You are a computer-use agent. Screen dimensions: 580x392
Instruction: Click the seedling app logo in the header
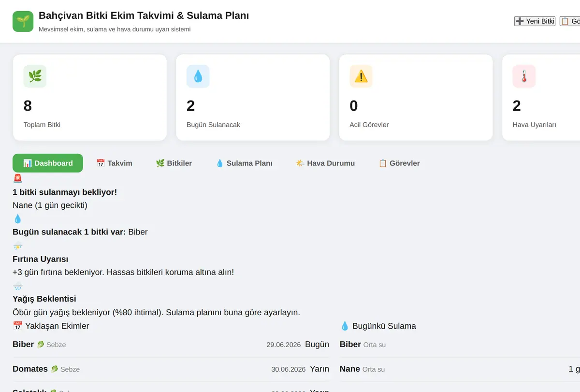23,21
